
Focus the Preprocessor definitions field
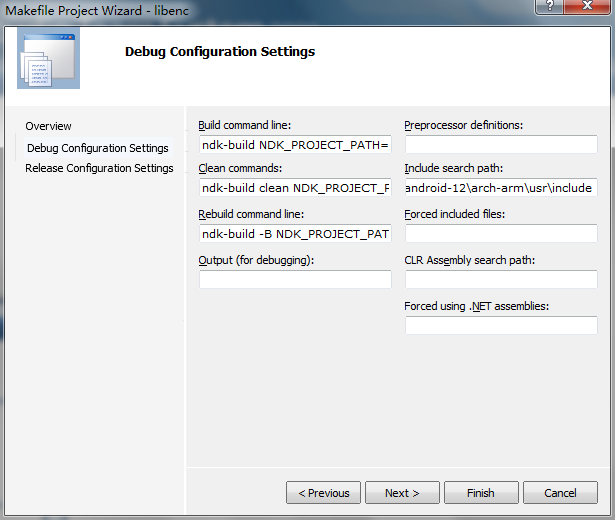[500, 145]
